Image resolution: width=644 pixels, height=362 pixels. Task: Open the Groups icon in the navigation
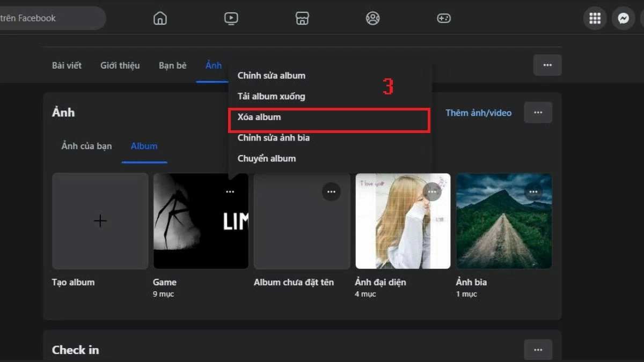pyautogui.click(x=372, y=18)
